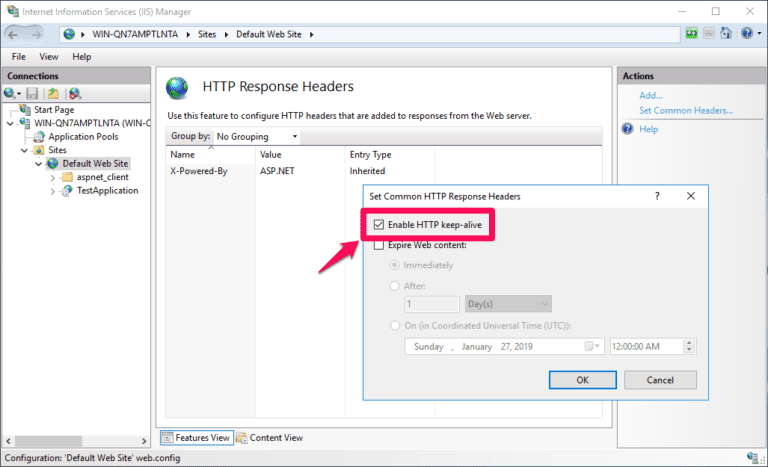Click the blue Help icon in the address bar
768x467 pixels.
coord(746,35)
